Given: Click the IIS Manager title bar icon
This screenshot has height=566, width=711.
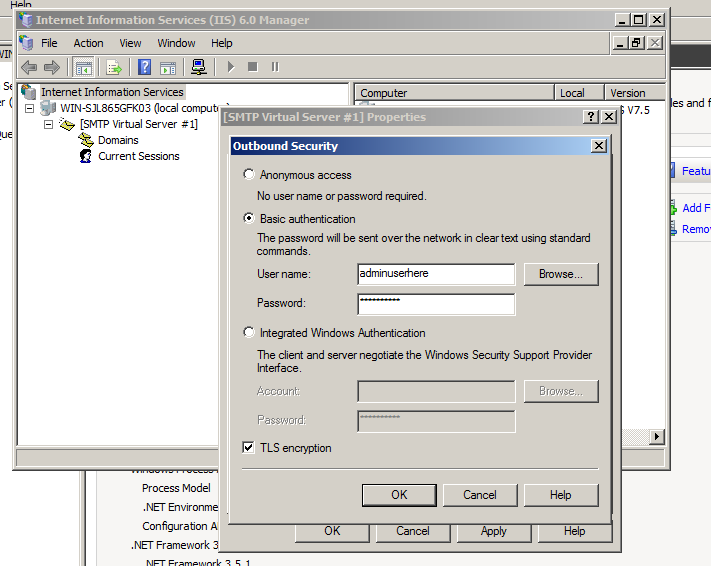Looking at the screenshot, I should (26, 20).
